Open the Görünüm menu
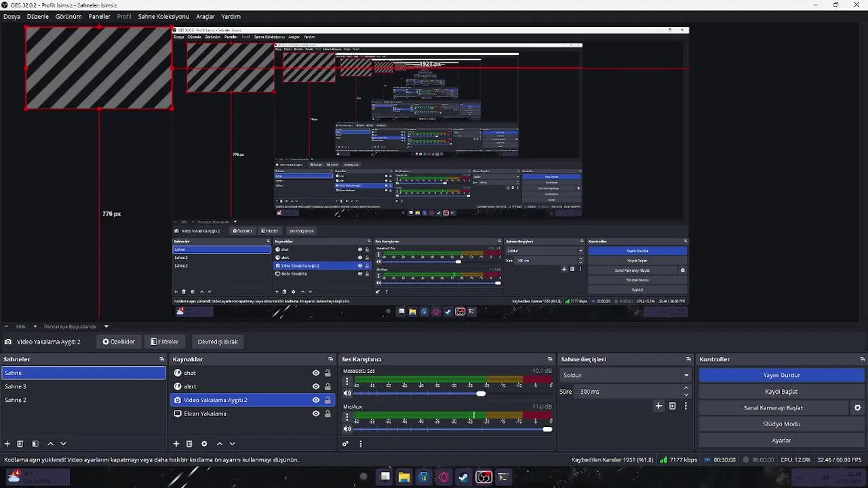Screen dimensions: 868x488 (68, 16)
